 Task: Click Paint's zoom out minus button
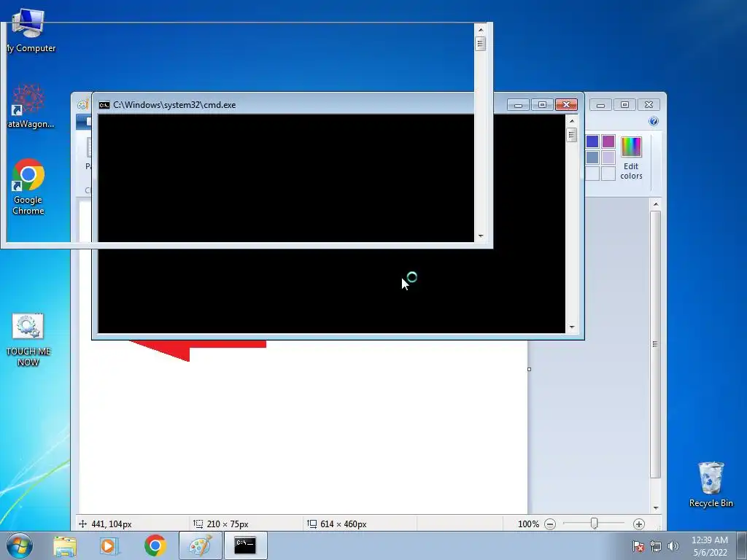tap(550, 524)
